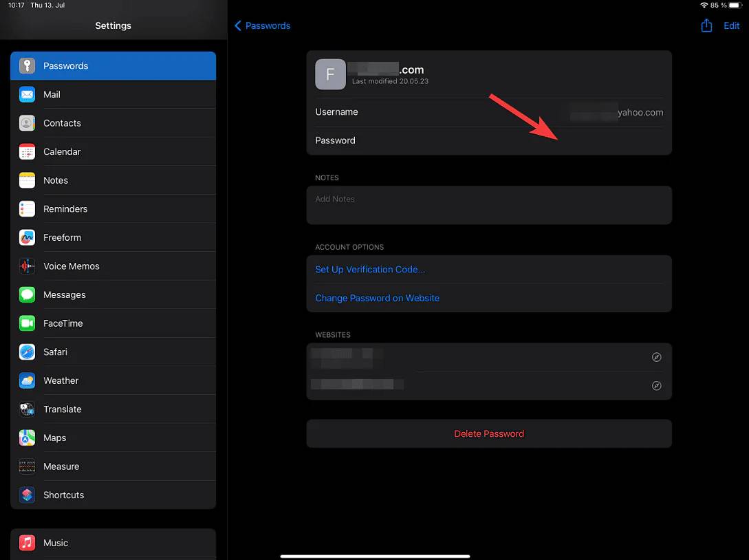Screen dimensions: 749x560
Task: Choose the Maps entry in sidebar
Action: [x=113, y=438]
